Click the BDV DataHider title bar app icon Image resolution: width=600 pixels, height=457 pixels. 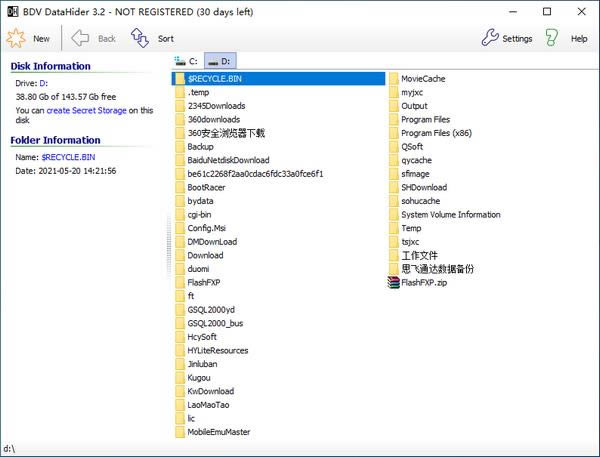(x=12, y=12)
